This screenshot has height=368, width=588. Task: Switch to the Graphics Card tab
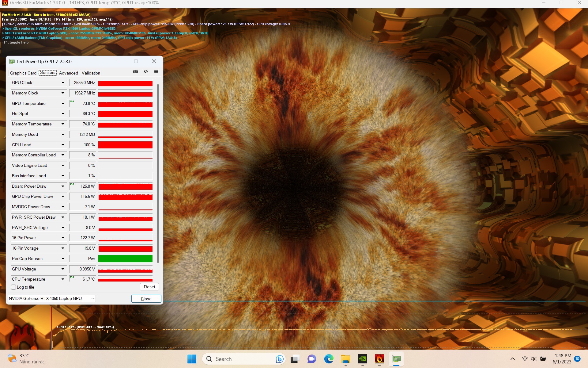(23, 73)
